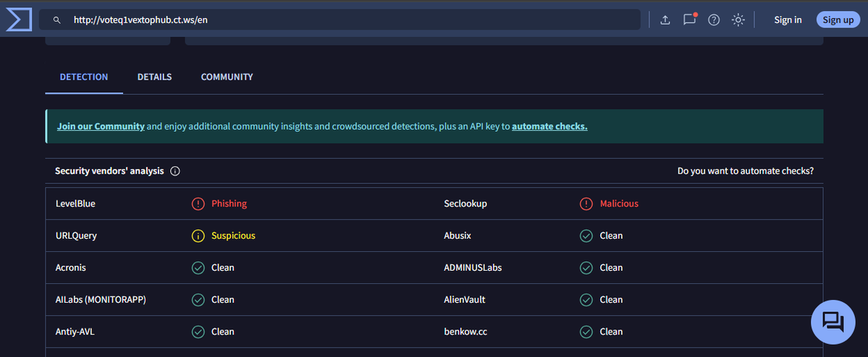Image resolution: width=868 pixels, height=357 pixels.
Task: Follow the automate checks link
Action: [x=549, y=126]
